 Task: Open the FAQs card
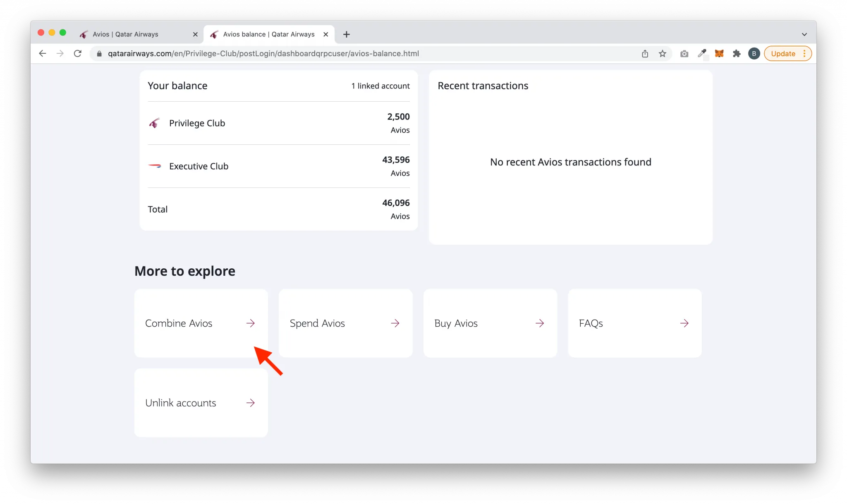(635, 323)
